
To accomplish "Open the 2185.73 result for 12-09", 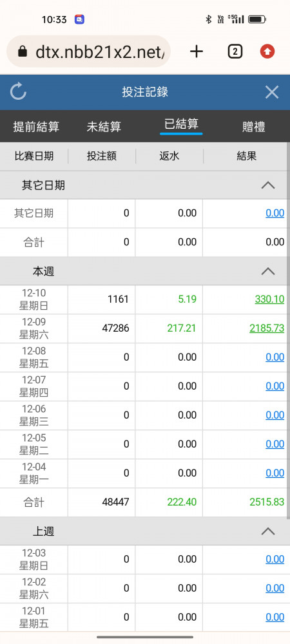I will 267,328.
